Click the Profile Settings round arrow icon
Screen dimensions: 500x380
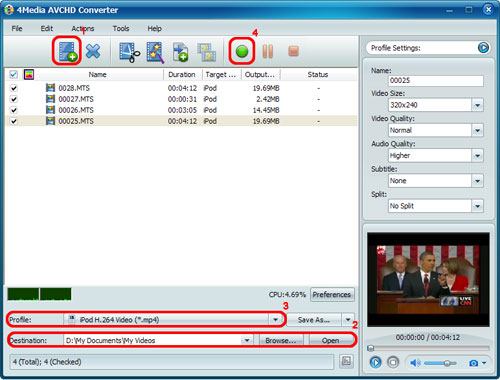click(483, 48)
